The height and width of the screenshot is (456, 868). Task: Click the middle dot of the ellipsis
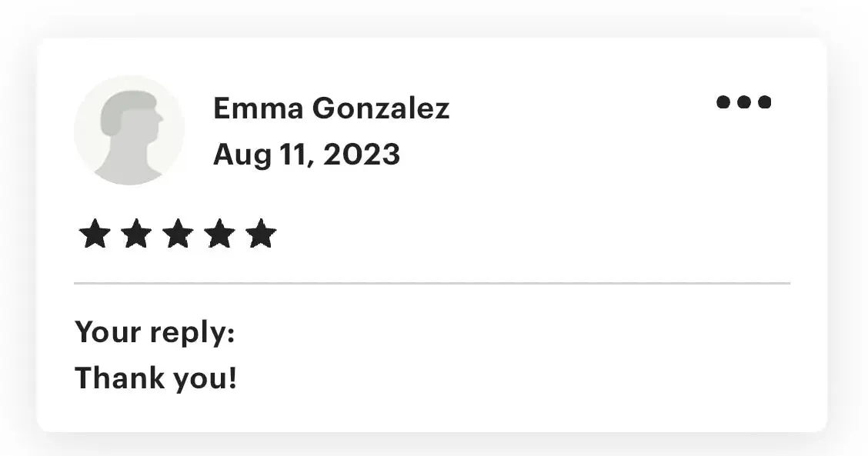click(x=744, y=102)
